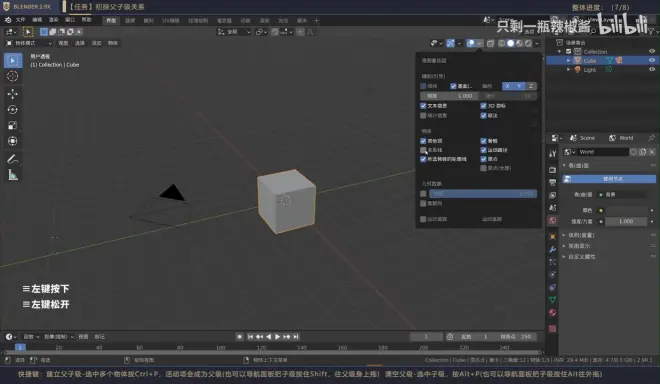Open the overlays dropdown arrow
The height and width of the screenshot is (384, 660).
(x=479, y=43)
